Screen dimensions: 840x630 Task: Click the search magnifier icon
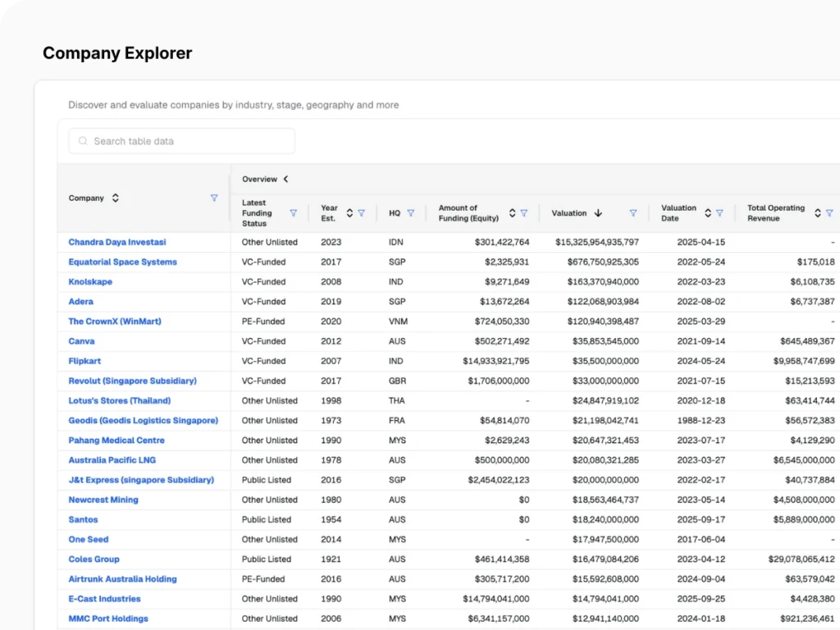(83, 141)
